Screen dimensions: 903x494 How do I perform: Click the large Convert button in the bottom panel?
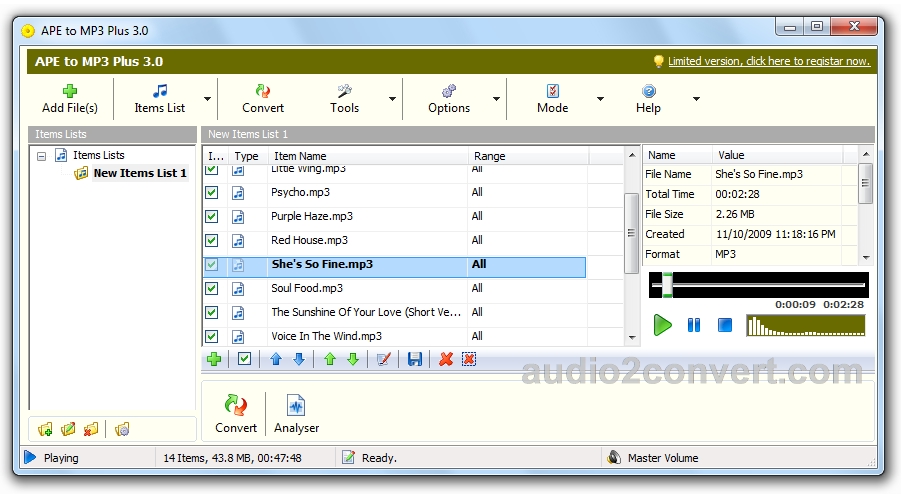pos(236,415)
